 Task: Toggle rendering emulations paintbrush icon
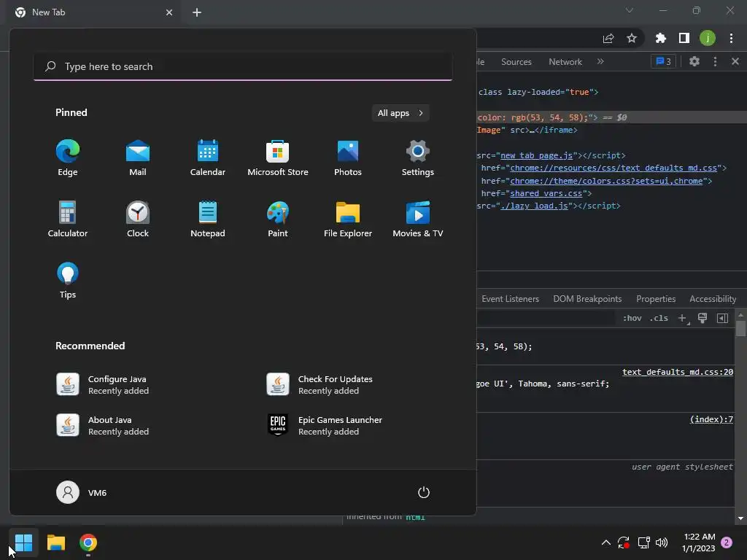tap(703, 318)
